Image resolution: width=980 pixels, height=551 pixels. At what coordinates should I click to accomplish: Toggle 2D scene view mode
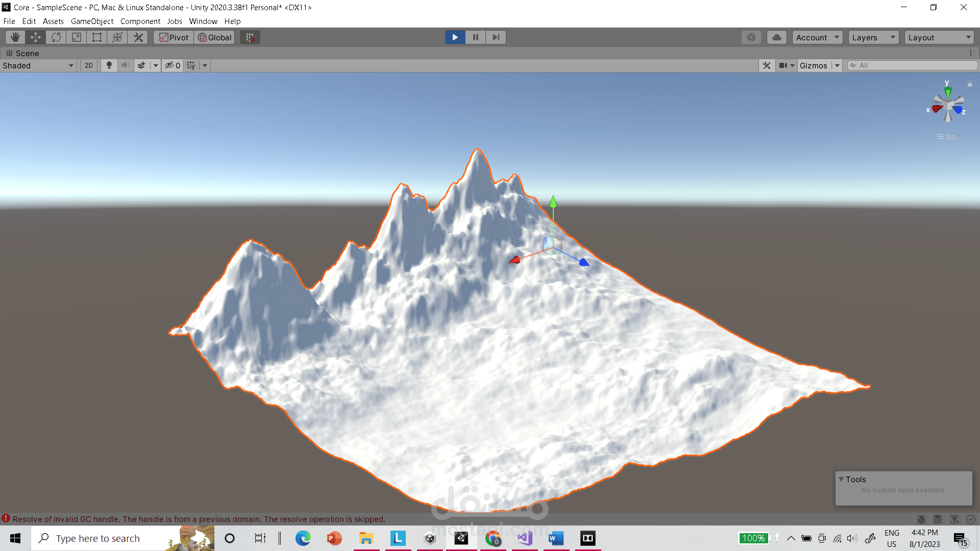89,65
